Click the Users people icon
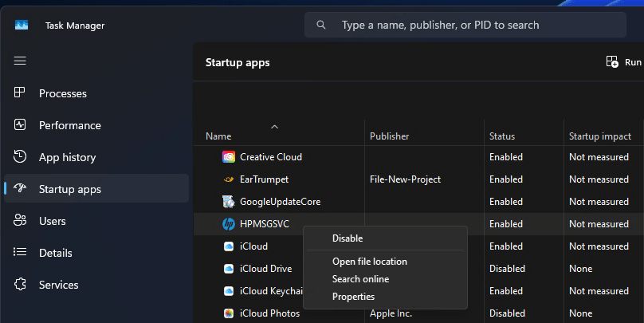This screenshot has height=323, width=644. click(20, 220)
